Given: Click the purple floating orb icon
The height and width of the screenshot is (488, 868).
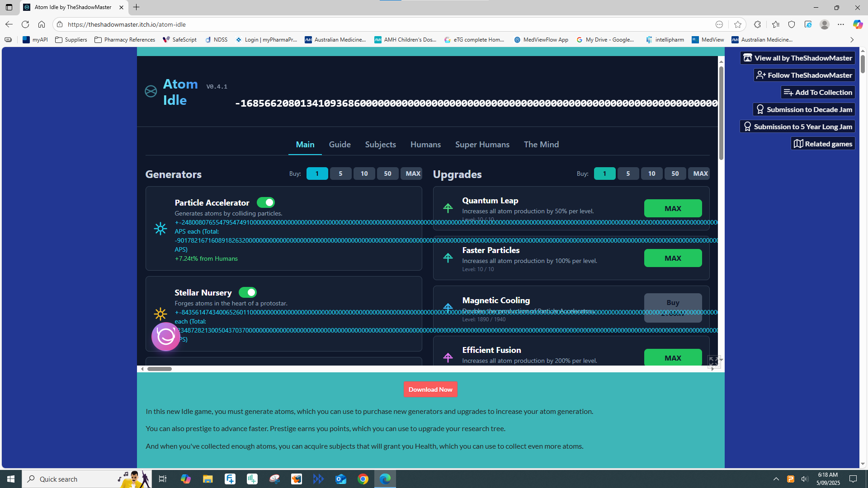Looking at the screenshot, I should [166, 336].
